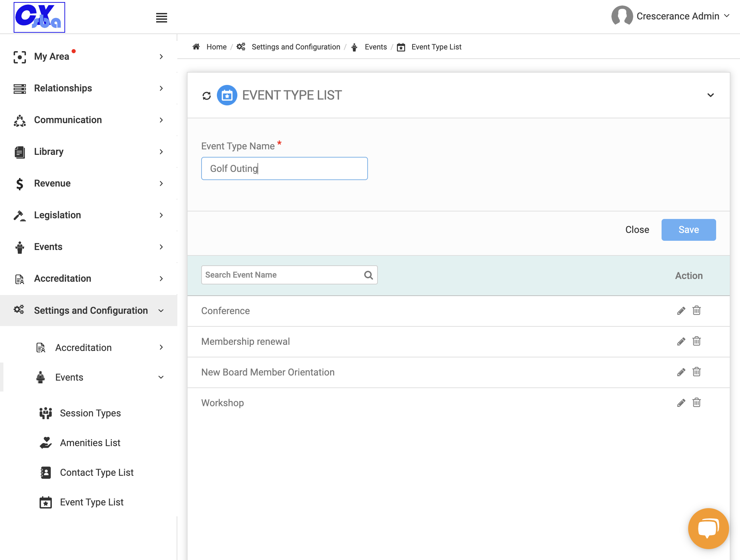Open Amenities List page
Image resolution: width=740 pixels, height=560 pixels.
[90, 443]
